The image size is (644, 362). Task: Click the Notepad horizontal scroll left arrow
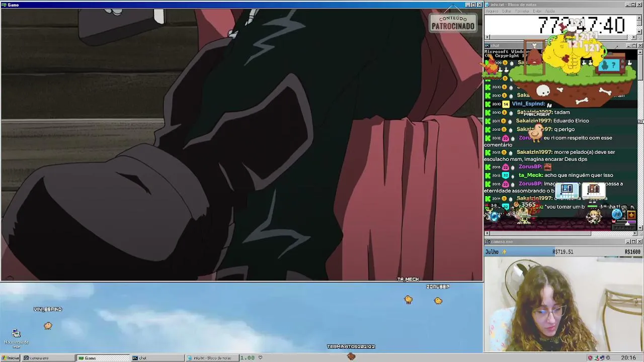tap(487, 38)
